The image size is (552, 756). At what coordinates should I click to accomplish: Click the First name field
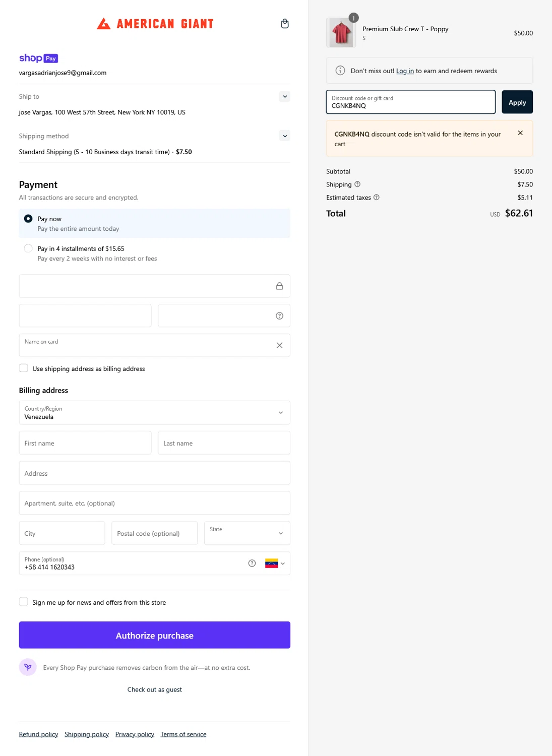tap(85, 443)
